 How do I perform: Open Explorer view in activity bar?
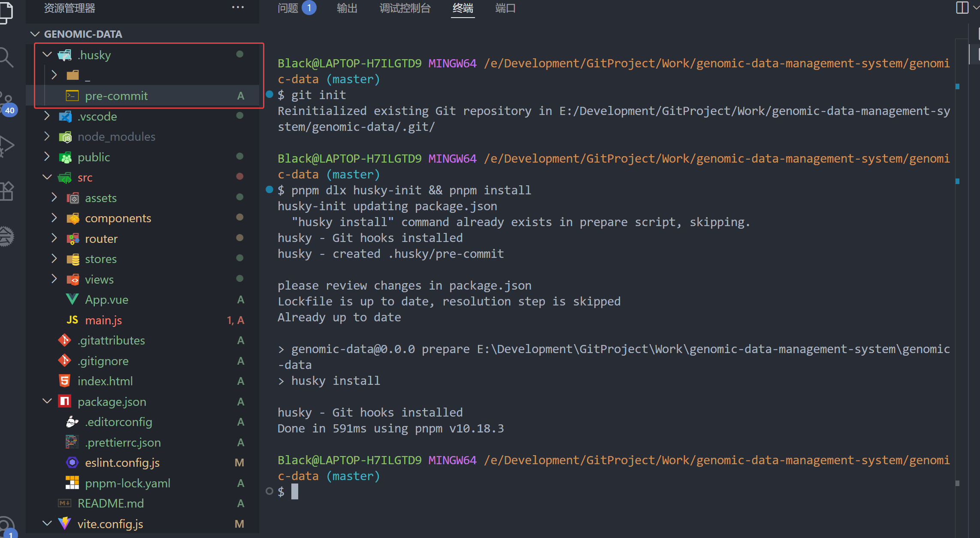coord(6,12)
